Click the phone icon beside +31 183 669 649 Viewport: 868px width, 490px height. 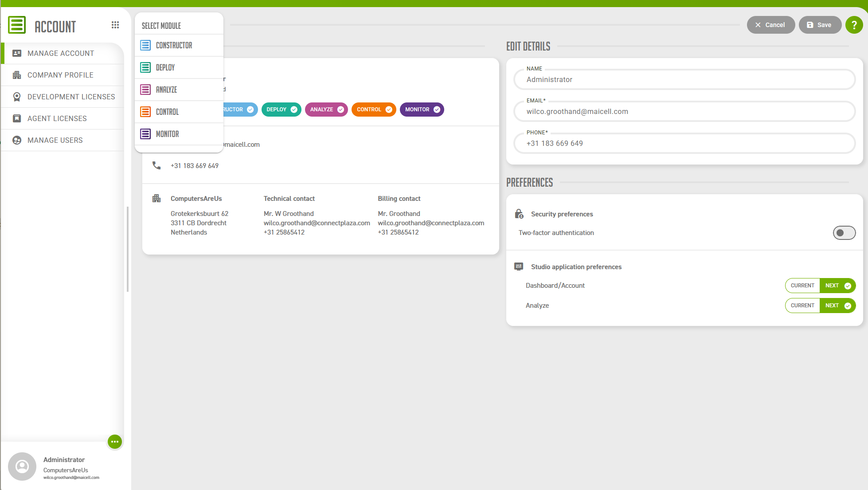click(156, 165)
